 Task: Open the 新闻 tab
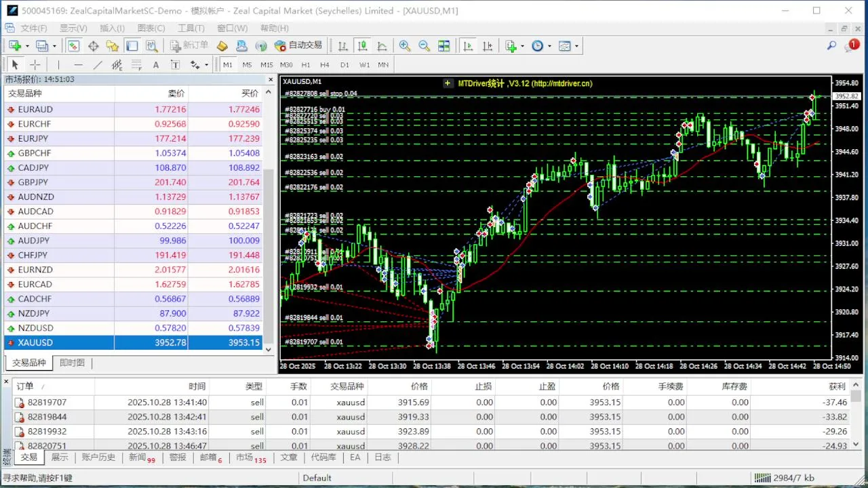[141, 457]
